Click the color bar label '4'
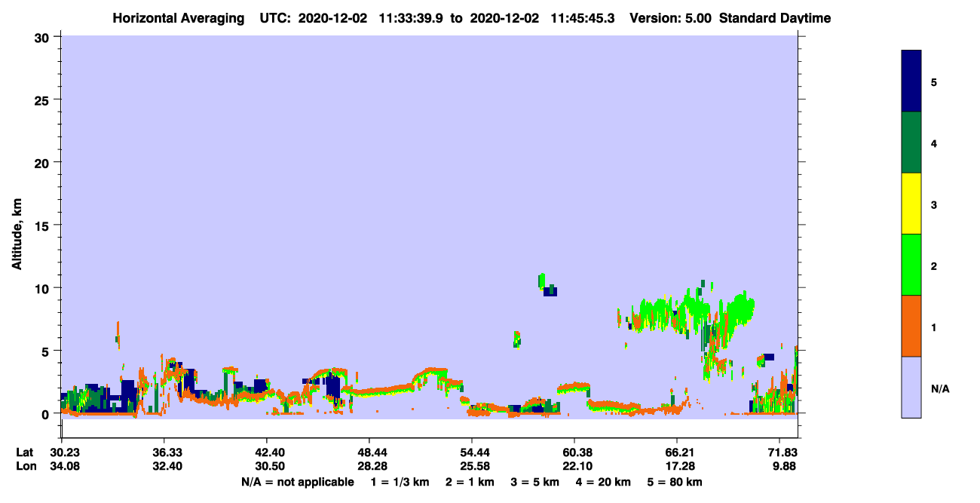 (x=934, y=143)
